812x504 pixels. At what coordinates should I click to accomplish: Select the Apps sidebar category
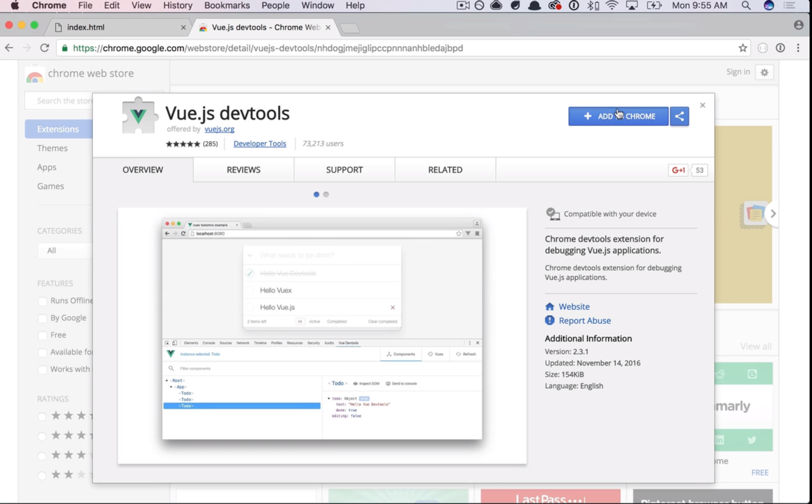47,167
